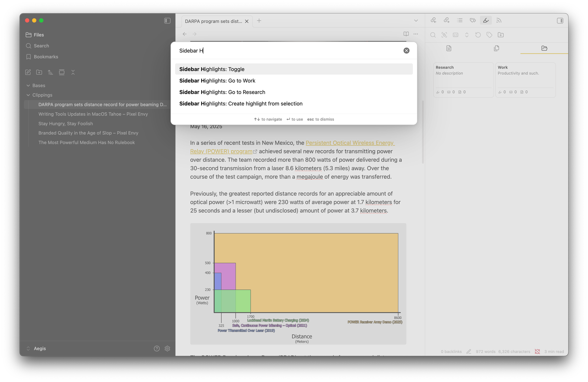
Task: Click the auto-reveal current file icon
Action: [62, 72]
